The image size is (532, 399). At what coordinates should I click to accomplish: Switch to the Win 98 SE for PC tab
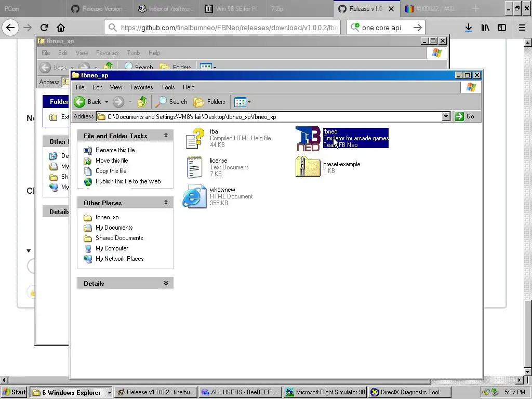coord(232,8)
